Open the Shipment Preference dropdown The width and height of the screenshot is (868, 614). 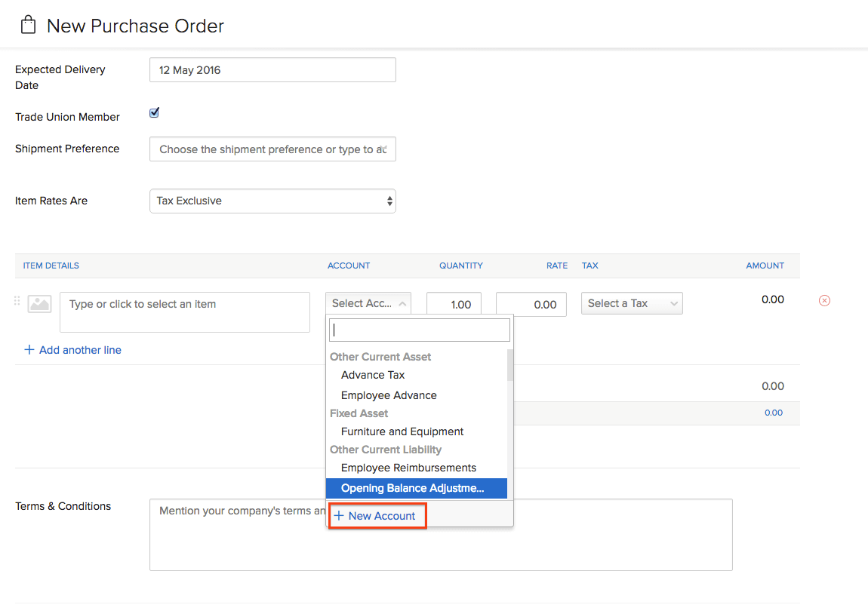272,149
